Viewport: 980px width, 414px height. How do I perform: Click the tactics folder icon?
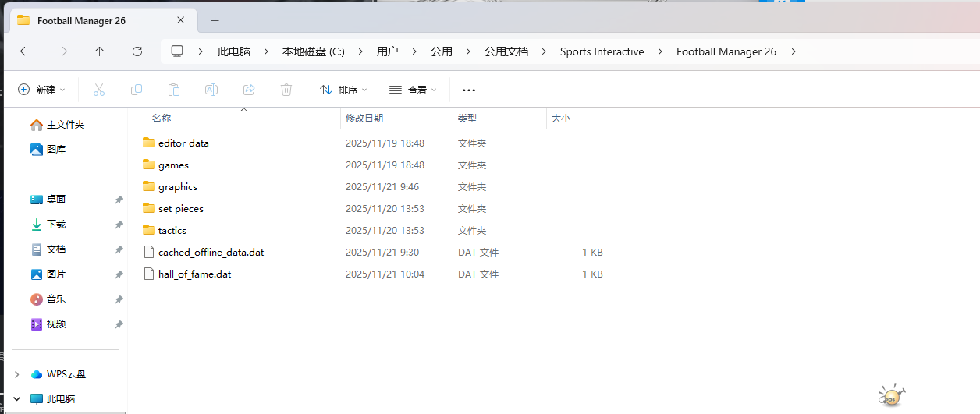point(150,230)
